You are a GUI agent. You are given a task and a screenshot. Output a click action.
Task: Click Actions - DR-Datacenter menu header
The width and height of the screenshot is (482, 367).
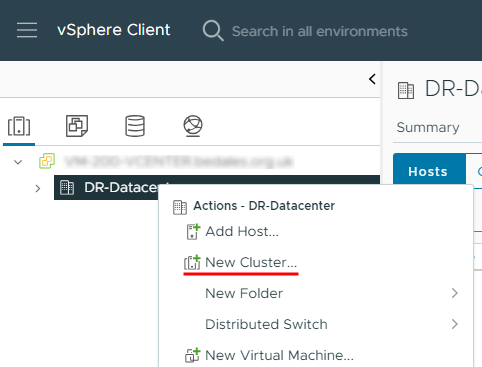(264, 206)
